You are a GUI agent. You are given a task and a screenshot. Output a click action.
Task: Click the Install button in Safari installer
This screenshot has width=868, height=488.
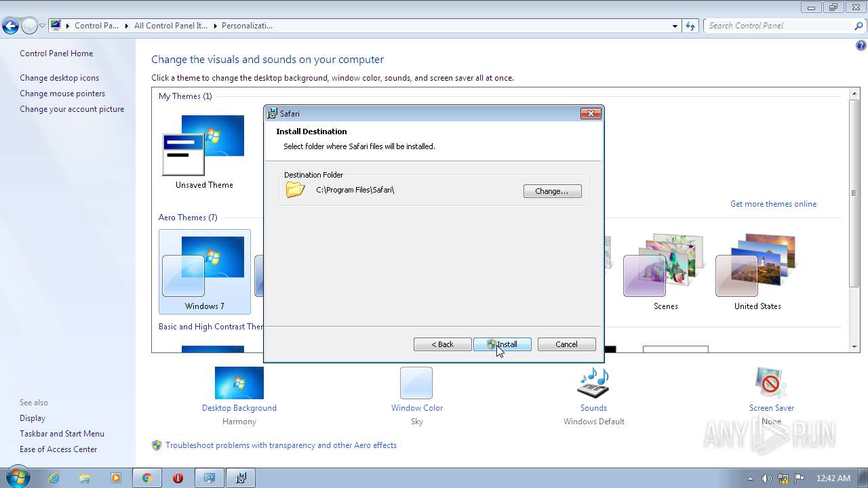502,344
